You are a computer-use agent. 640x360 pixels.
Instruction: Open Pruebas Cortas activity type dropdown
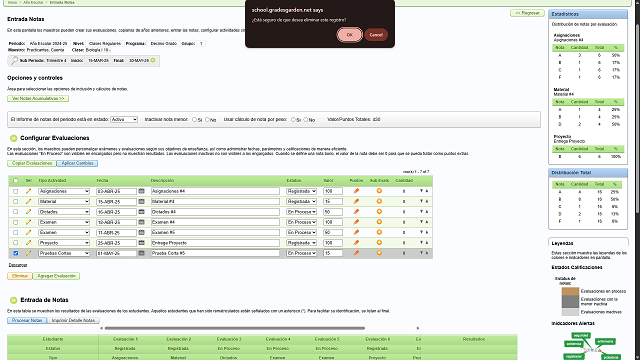point(64,253)
